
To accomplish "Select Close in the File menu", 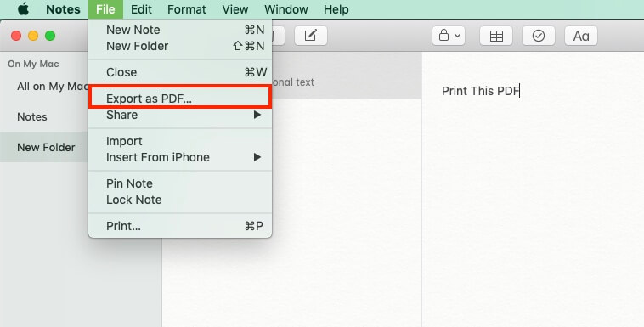I will (180, 72).
